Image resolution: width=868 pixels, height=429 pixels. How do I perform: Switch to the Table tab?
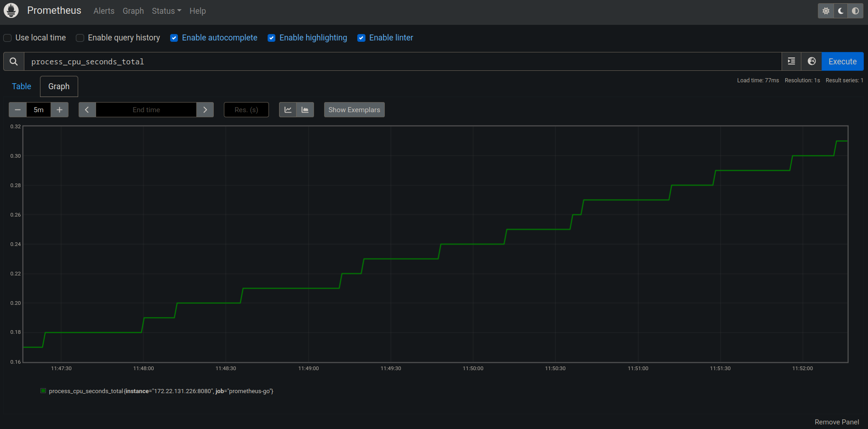tap(22, 86)
